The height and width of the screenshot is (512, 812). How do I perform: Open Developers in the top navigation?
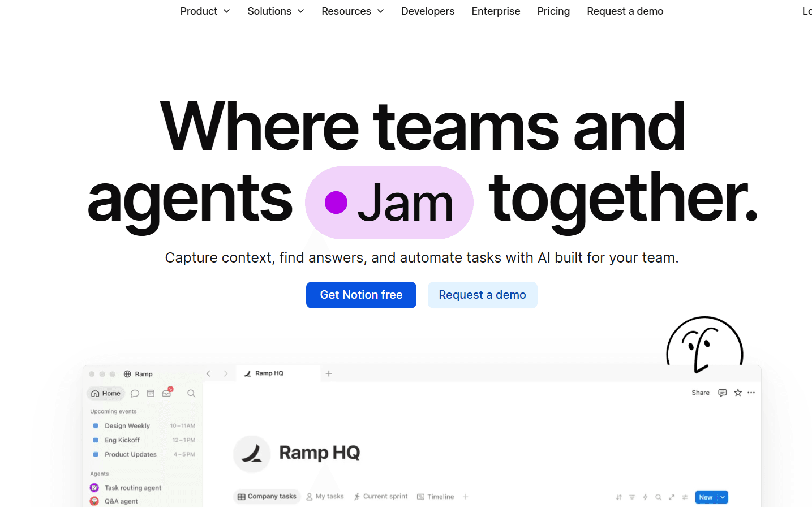[428, 11]
